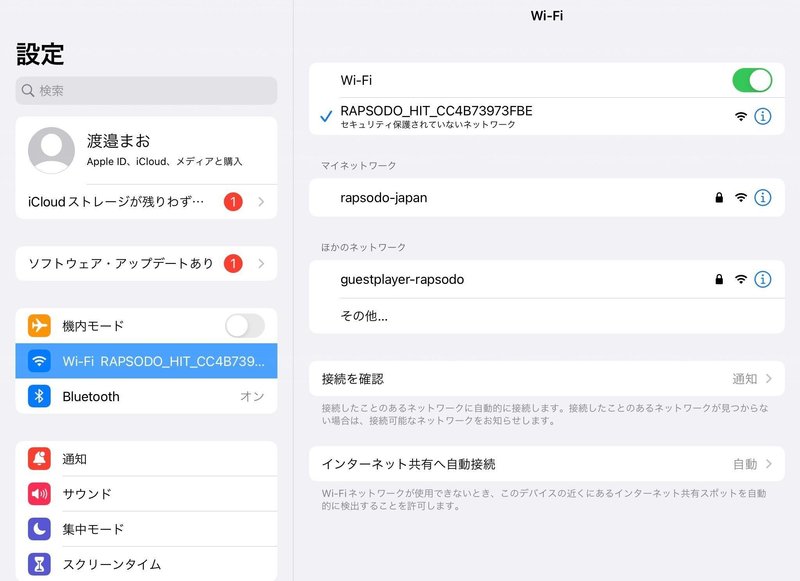The width and height of the screenshot is (800, 581).
Task: Focus the 検索 search field
Action: [x=146, y=90]
